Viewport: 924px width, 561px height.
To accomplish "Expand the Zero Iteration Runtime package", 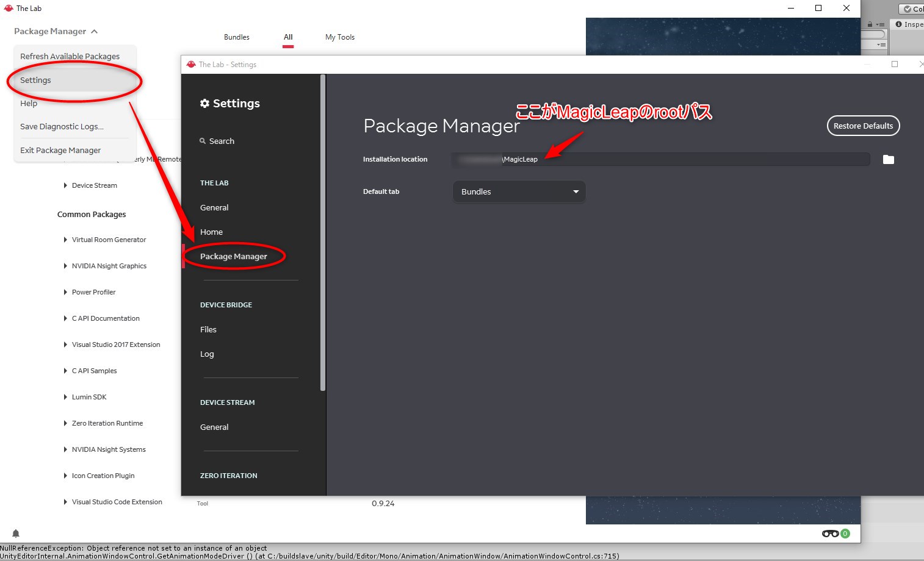I will (x=65, y=423).
